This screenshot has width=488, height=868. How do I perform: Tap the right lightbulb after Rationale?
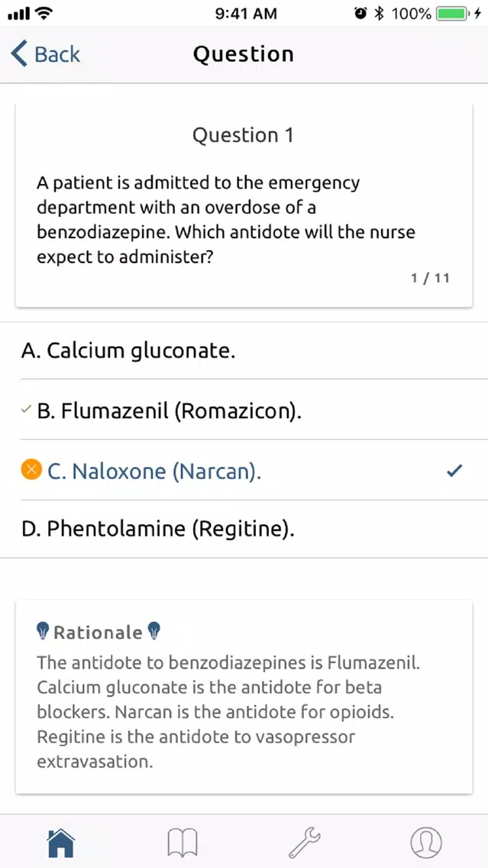(x=154, y=631)
